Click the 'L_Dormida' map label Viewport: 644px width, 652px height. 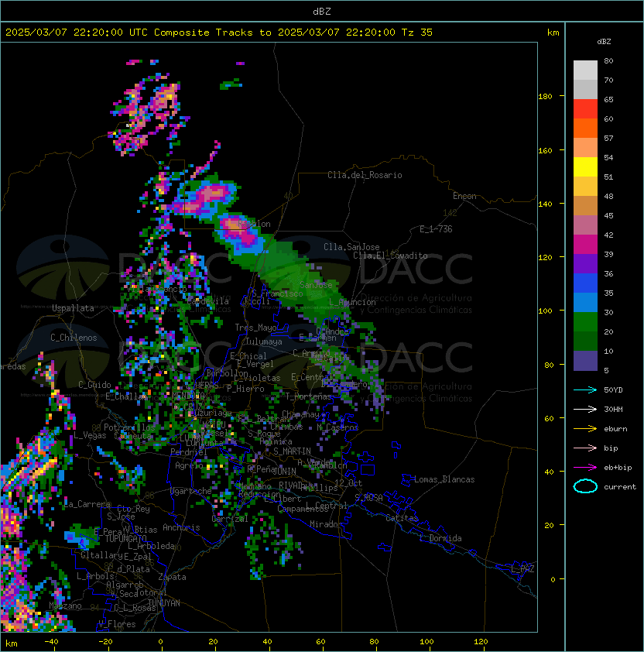[x=440, y=538]
